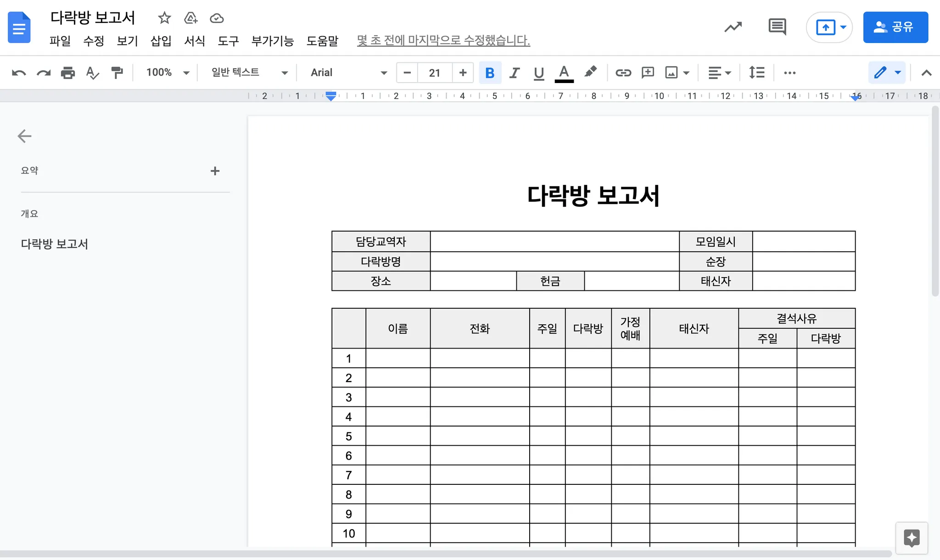Toggle bold formatting off
Viewport: 940px width, 560px height.
point(490,72)
